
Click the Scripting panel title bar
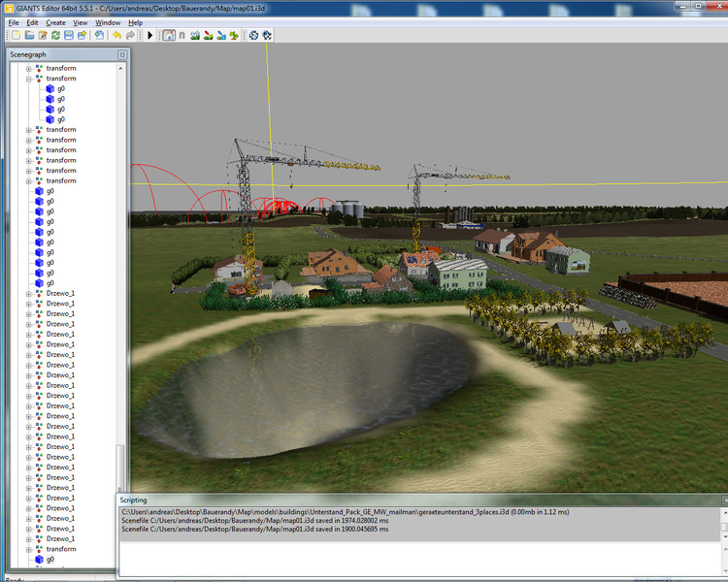point(421,501)
